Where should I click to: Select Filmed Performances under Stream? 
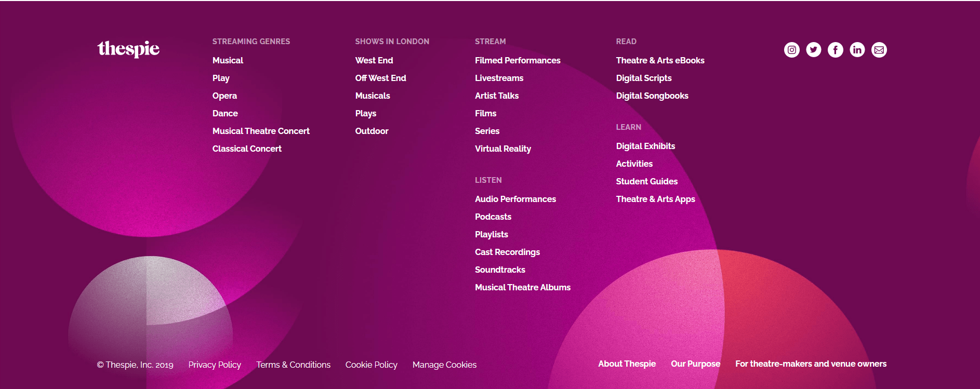[517, 60]
